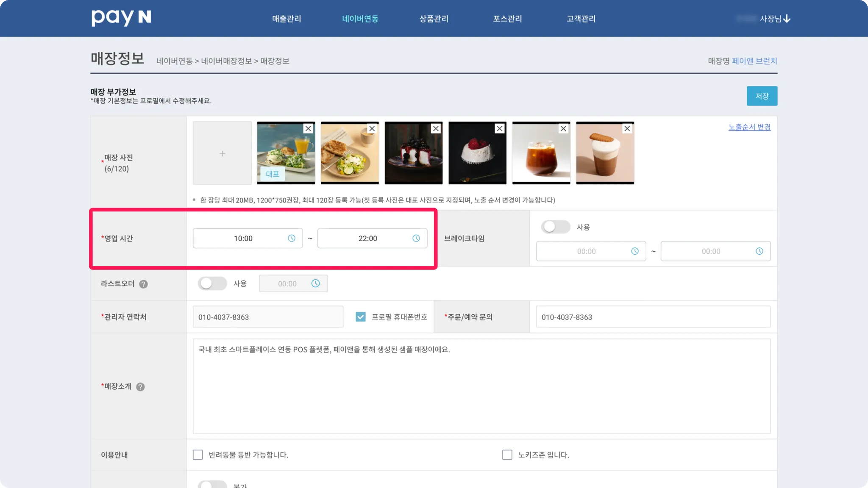
Task: Remove the first salad photo marked 대표
Action: [308, 128]
